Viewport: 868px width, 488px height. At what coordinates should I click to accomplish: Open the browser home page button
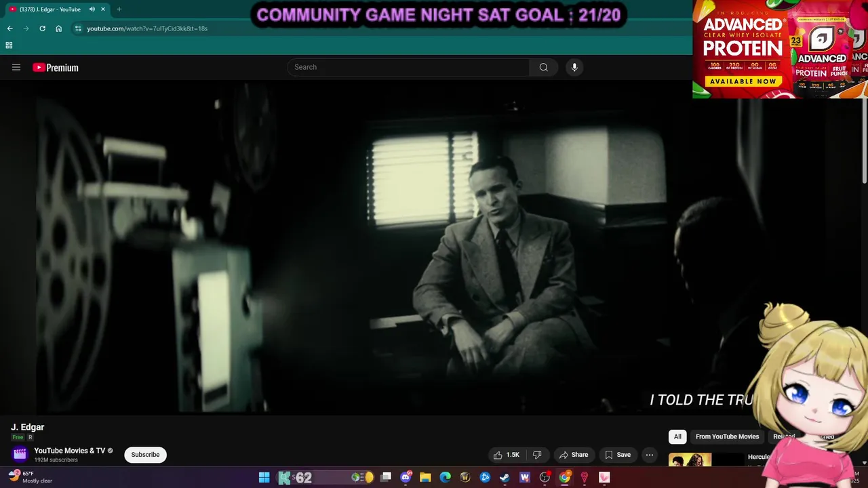59,28
